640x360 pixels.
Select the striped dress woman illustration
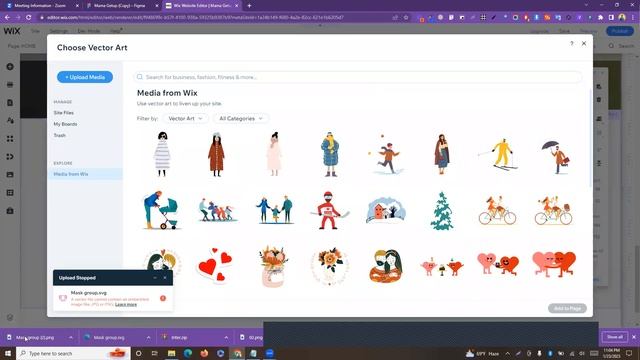[162, 154]
